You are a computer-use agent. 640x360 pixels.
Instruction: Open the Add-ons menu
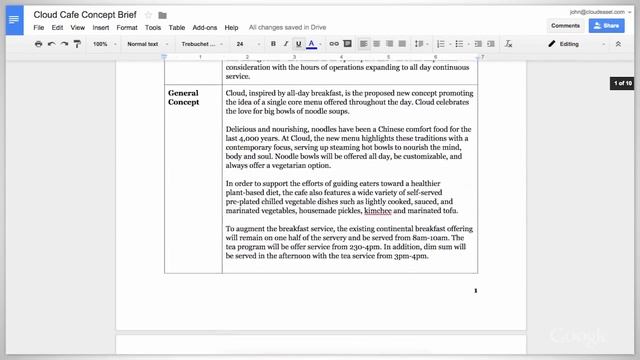(x=204, y=27)
